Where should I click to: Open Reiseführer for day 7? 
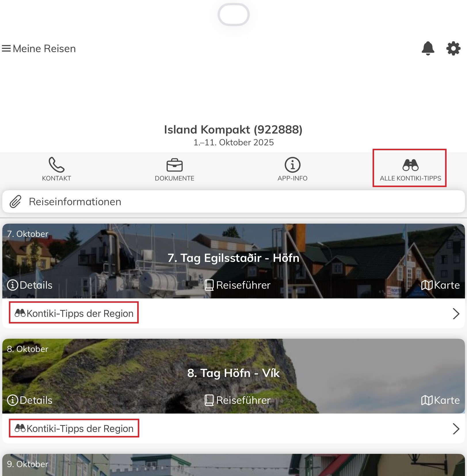click(238, 285)
